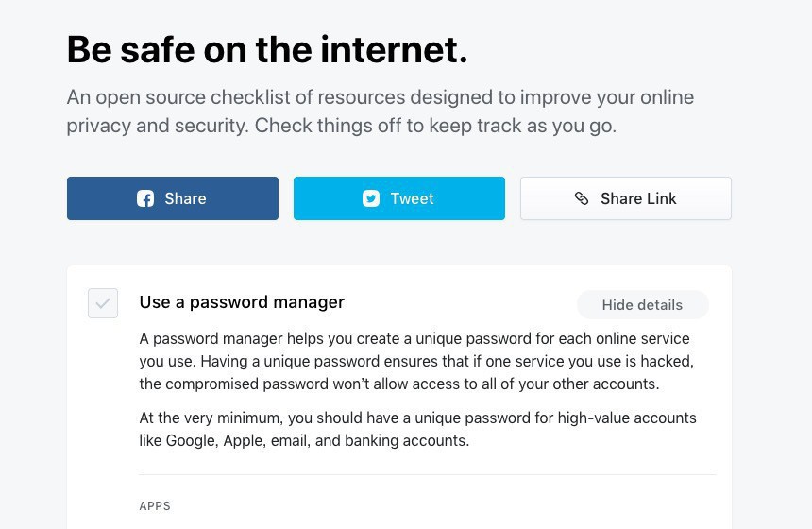Click the sentence "Check things off to keep track"
This screenshot has width=812, height=529.
tap(435, 126)
